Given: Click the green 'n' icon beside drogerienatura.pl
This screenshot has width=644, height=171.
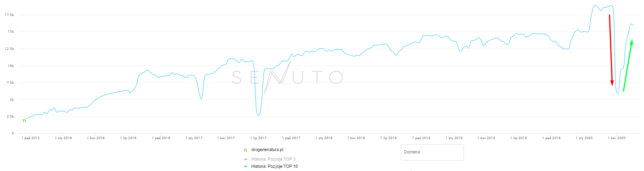Looking at the screenshot, I should (245, 150).
